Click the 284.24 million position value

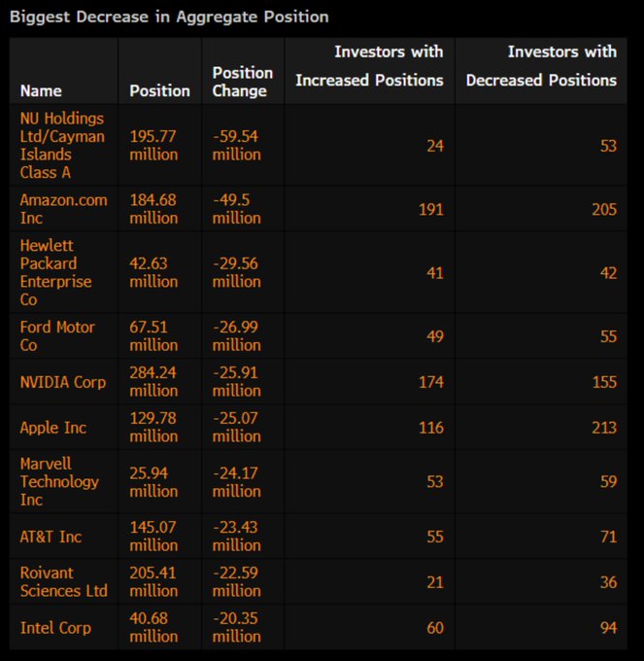pyautogui.click(x=153, y=382)
